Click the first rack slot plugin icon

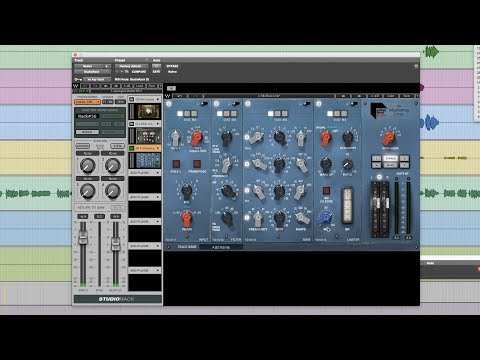click(132, 99)
